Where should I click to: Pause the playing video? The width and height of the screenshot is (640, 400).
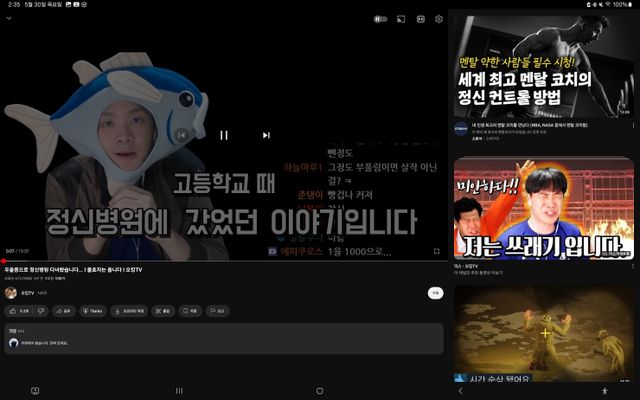[x=224, y=135]
